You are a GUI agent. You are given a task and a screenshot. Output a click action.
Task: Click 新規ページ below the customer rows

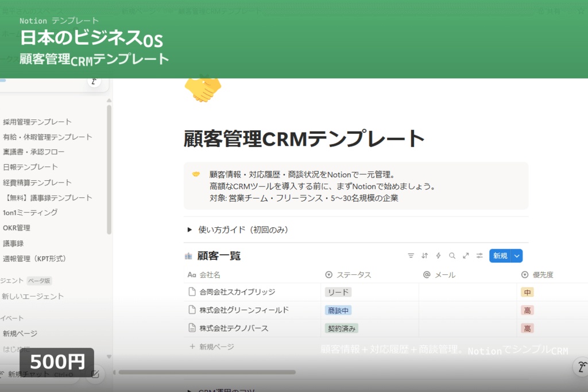[x=216, y=346]
